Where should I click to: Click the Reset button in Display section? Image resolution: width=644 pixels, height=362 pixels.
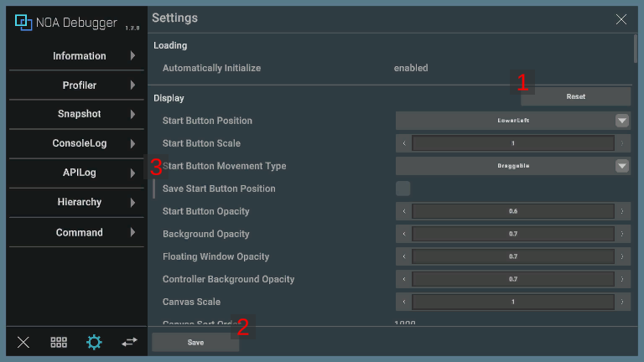point(575,96)
